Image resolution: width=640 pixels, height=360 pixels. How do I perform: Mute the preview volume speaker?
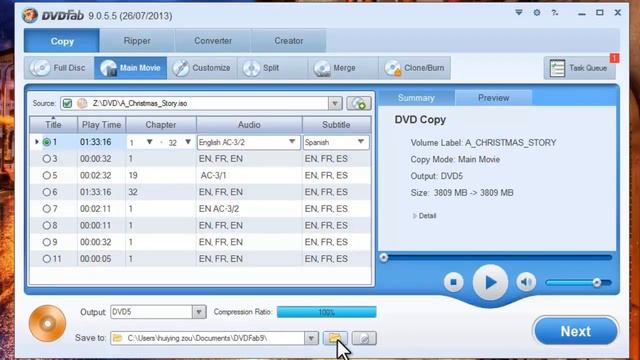pos(526,282)
